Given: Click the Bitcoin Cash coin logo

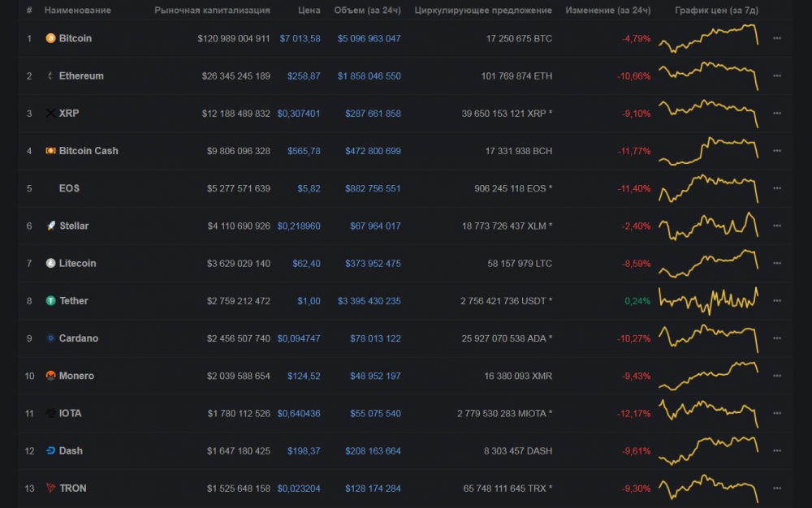Looking at the screenshot, I should (x=50, y=151).
